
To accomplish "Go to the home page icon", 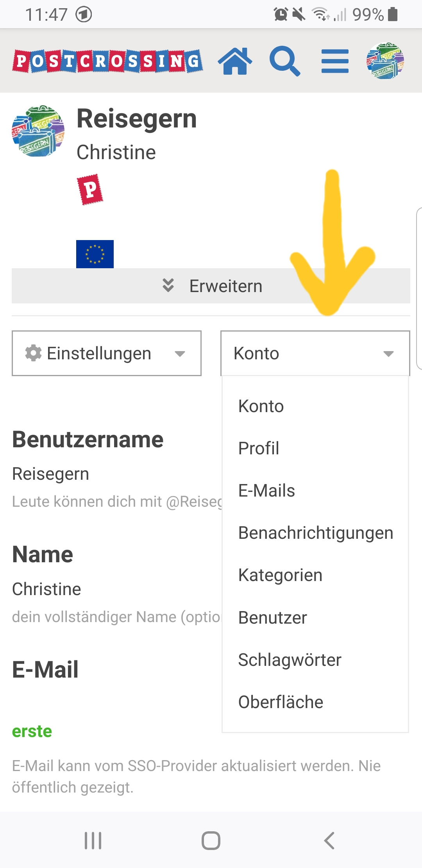I will (235, 61).
